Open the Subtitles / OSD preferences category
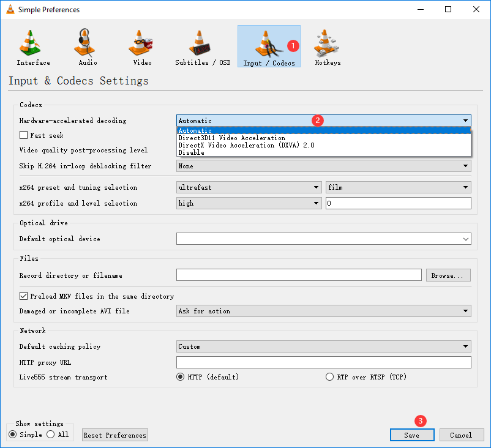This screenshot has height=448, width=491. pyautogui.click(x=203, y=47)
